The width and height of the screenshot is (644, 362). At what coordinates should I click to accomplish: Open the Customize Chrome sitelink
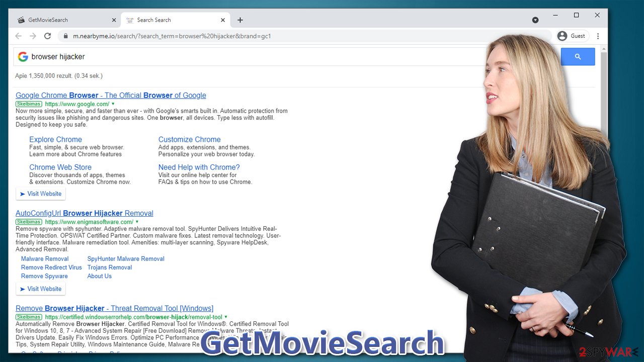click(189, 140)
